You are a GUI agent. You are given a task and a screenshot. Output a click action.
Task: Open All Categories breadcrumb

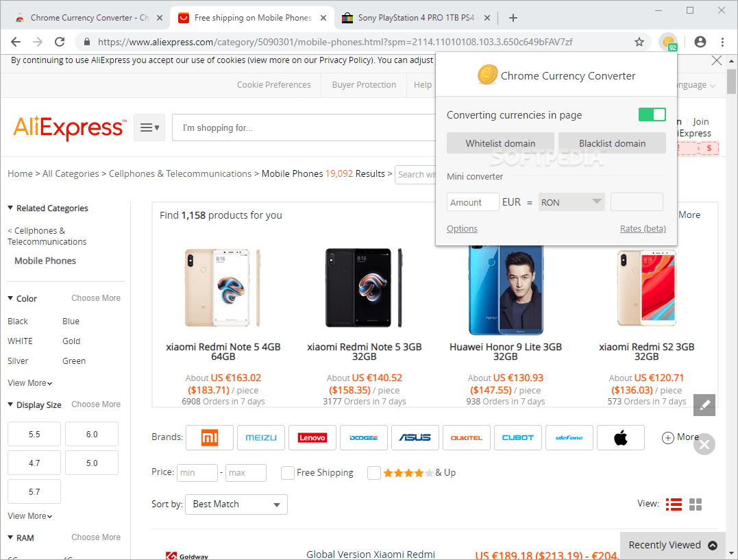pos(71,174)
